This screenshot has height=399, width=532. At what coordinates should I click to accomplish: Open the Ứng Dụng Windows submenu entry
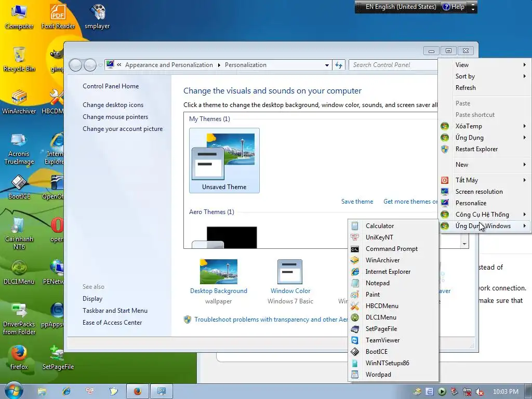click(485, 226)
